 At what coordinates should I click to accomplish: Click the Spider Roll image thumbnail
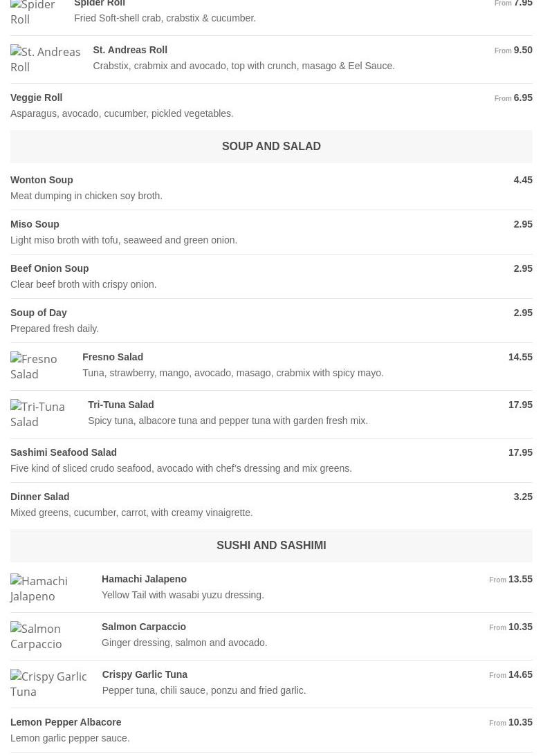[33, 12]
